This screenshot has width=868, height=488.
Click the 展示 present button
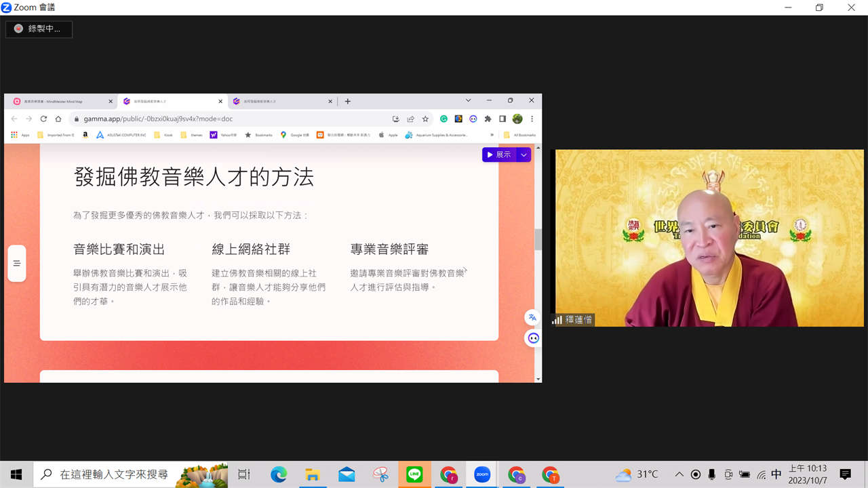498,155
